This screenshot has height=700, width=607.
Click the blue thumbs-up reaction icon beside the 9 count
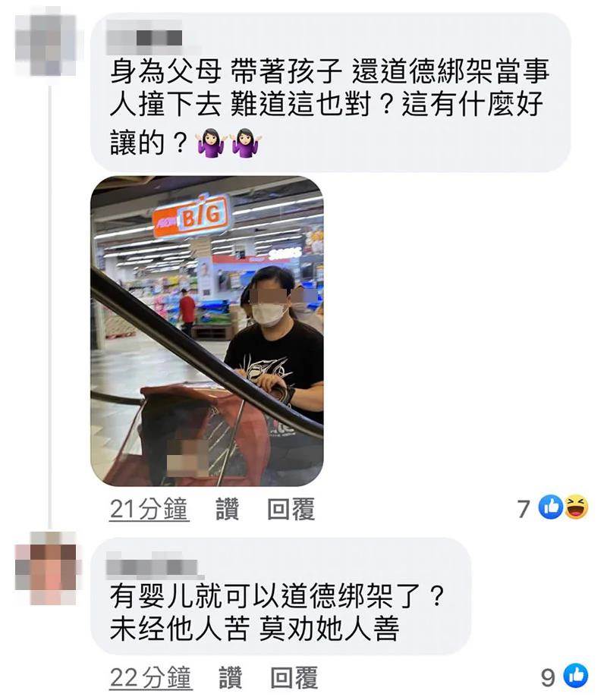pyautogui.click(x=576, y=676)
